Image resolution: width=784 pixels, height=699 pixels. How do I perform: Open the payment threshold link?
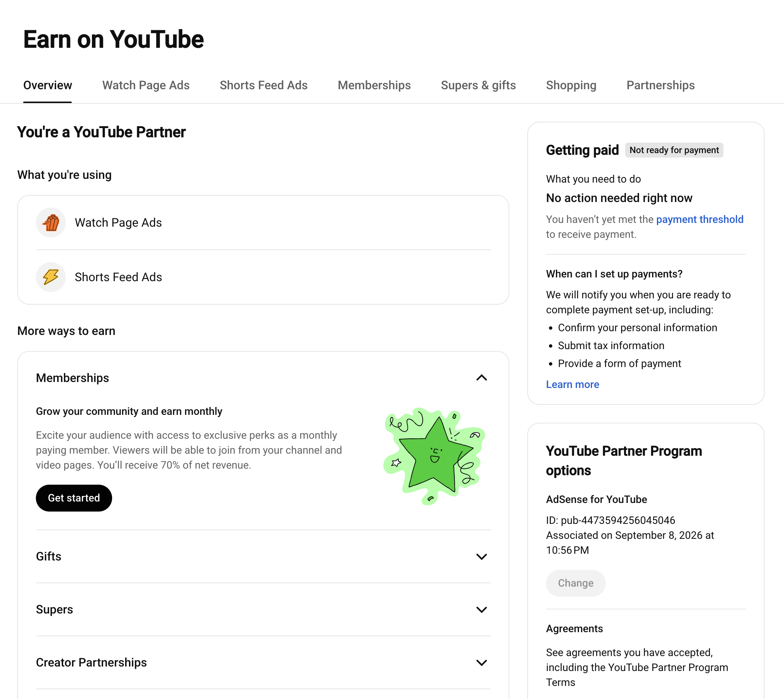(700, 219)
